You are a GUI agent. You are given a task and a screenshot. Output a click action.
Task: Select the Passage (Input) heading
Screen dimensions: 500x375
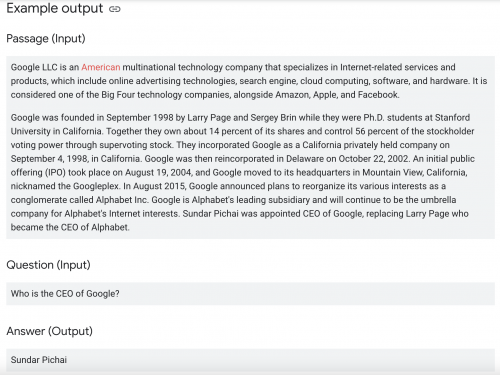tap(46, 39)
